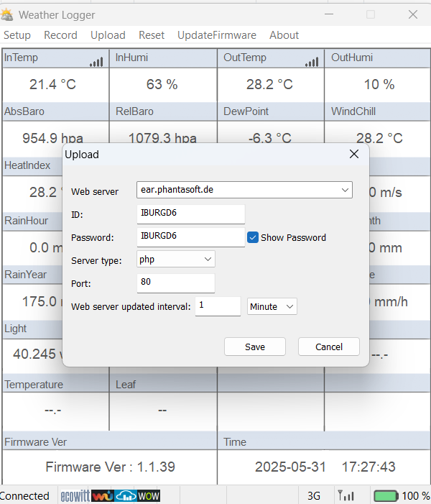Click the InTemp value 21.4 °C
Viewport: 431px width, 504px height.
tap(52, 85)
